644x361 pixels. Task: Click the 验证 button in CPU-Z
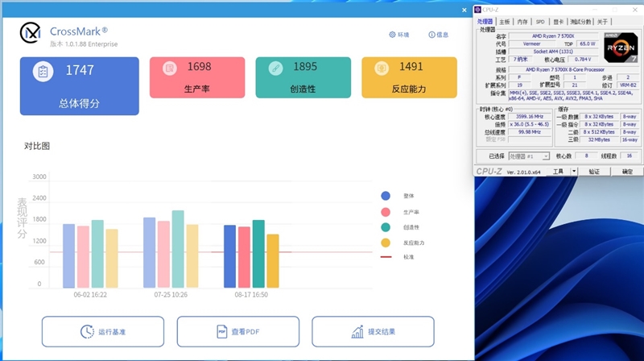coord(594,172)
